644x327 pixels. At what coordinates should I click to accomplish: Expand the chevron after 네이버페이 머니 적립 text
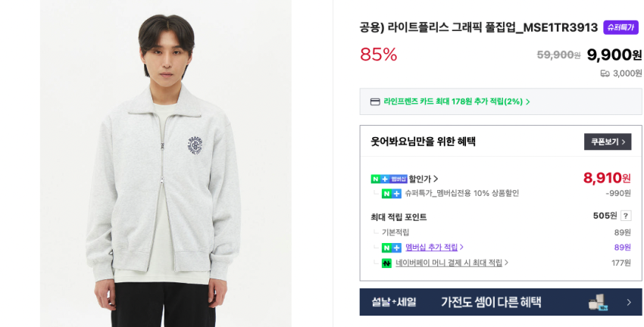[507, 263]
